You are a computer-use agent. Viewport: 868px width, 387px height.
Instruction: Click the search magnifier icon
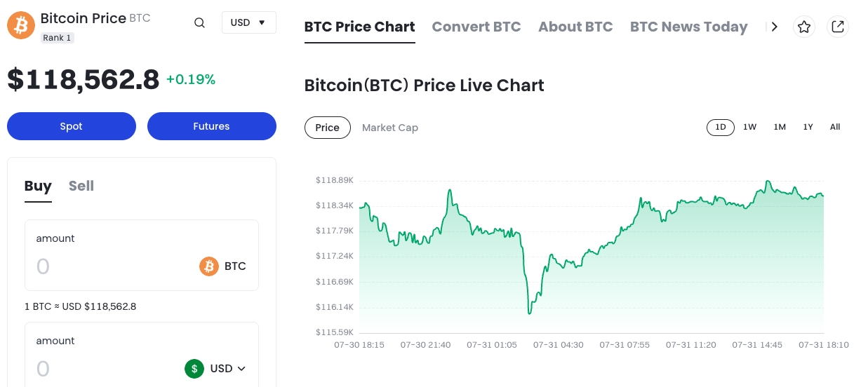point(199,22)
